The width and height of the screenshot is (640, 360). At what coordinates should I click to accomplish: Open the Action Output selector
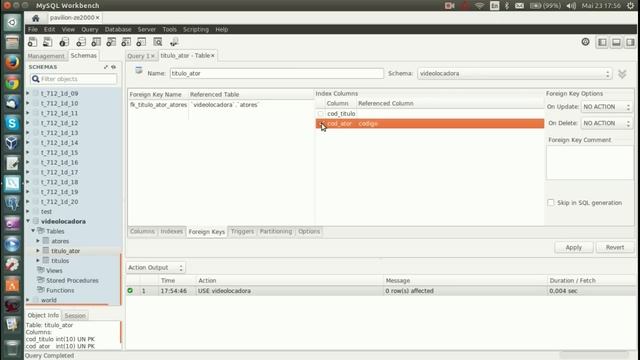[155, 268]
